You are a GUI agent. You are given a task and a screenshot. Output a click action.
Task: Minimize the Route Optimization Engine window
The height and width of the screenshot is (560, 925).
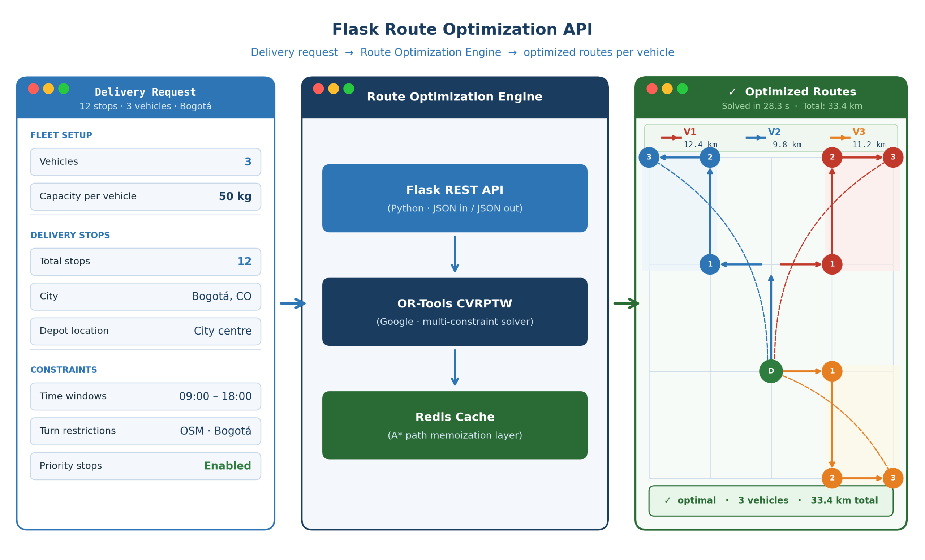[x=334, y=89]
